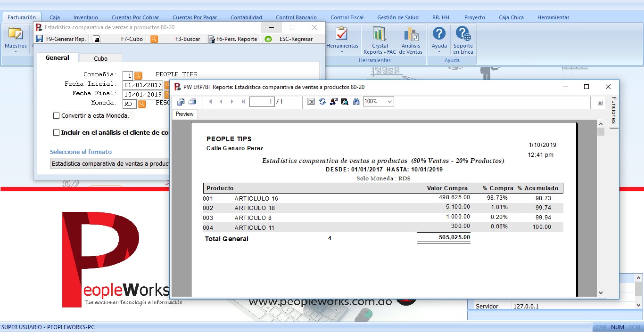
Task: Click the 505,025.00 total value
Action: pyautogui.click(x=454, y=238)
